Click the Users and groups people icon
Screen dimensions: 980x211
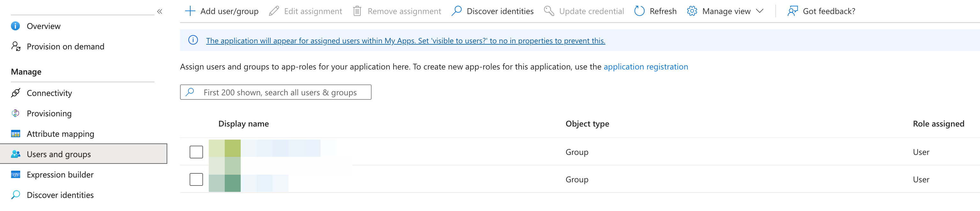pyautogui.click(x=16, y=154)
